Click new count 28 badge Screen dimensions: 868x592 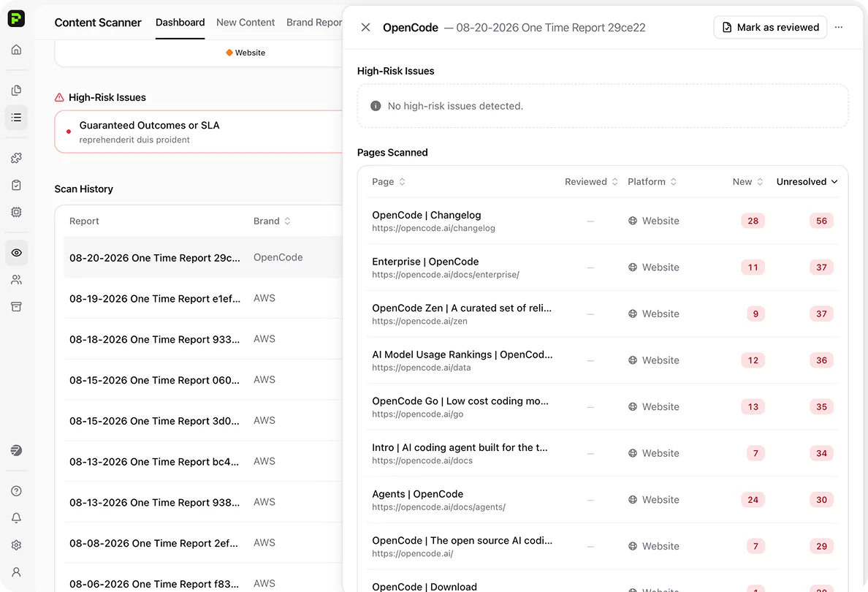(753, 221)
